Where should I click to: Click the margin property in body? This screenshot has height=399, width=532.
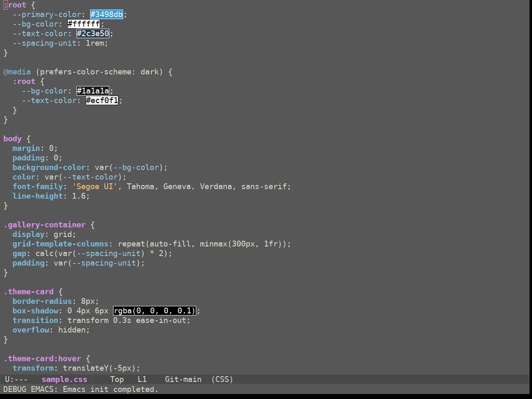point(26,148)
